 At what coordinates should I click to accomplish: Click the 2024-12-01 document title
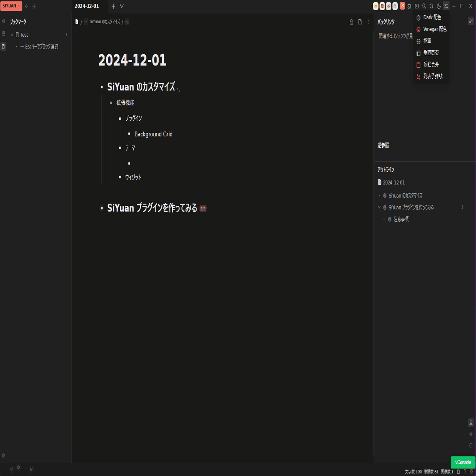[132, 60]
